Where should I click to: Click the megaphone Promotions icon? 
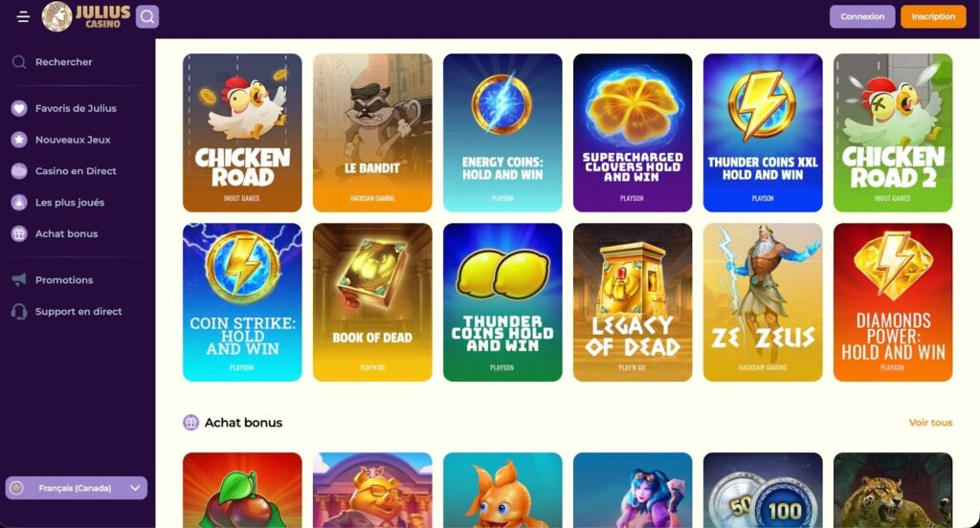tap(19, 280)
